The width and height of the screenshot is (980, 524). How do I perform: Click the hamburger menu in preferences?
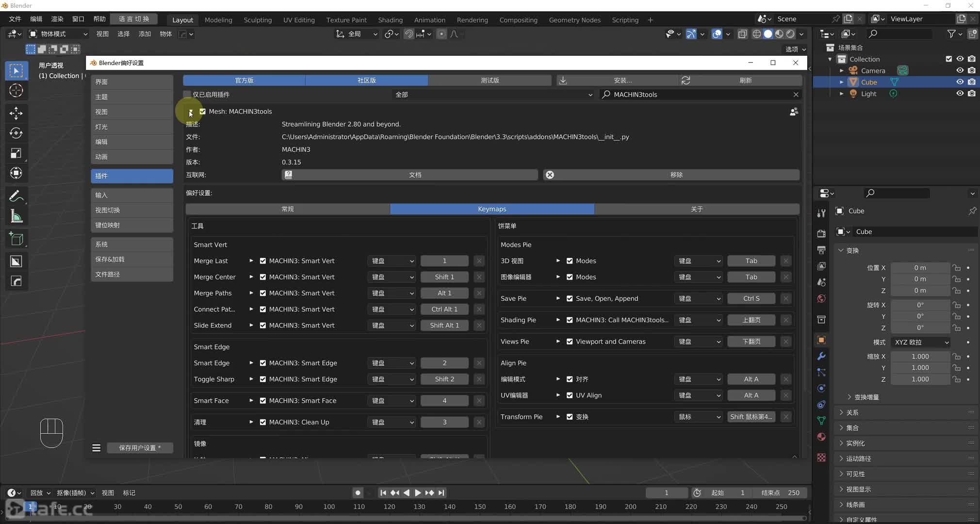[x=97, y=448]
